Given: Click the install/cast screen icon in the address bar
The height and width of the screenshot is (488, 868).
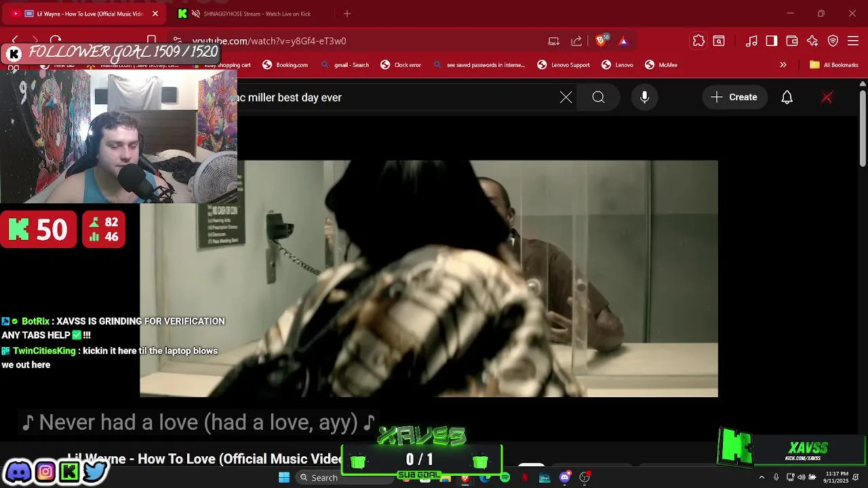Looking at the screenshot, I should [554, 41].
